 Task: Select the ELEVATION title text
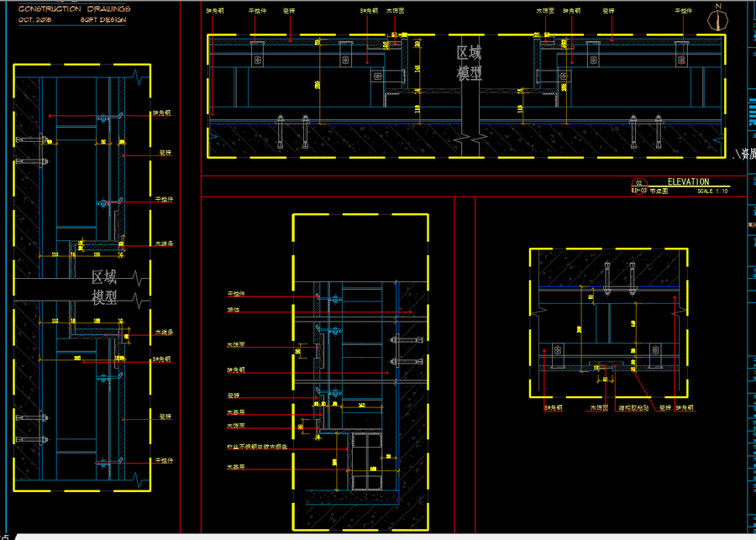[688, 181]
